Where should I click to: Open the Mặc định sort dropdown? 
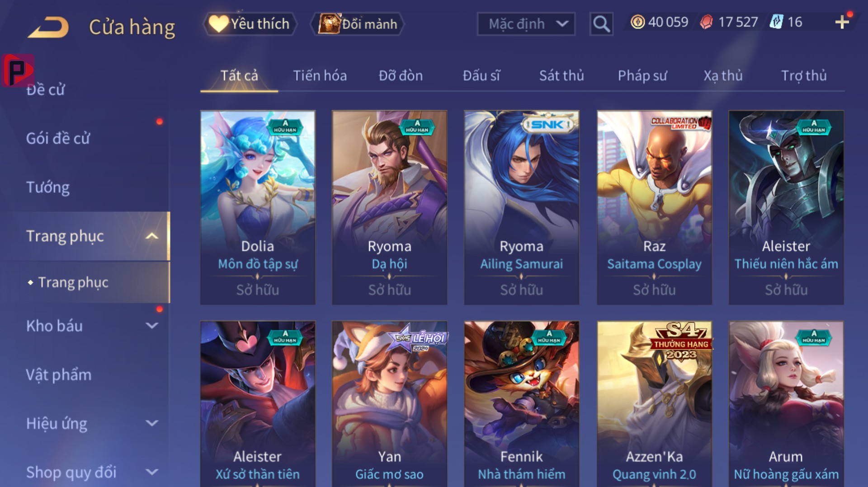click(x=526, y=23)
